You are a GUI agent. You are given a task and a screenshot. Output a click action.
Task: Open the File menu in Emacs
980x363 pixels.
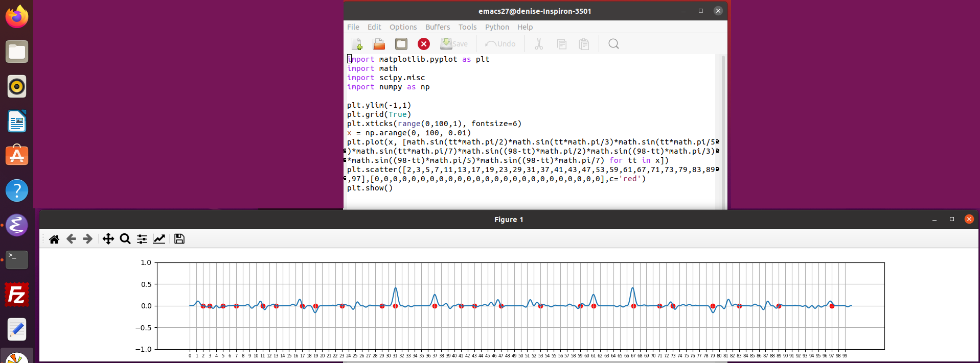pyautogui.click(x=353, y=27)
